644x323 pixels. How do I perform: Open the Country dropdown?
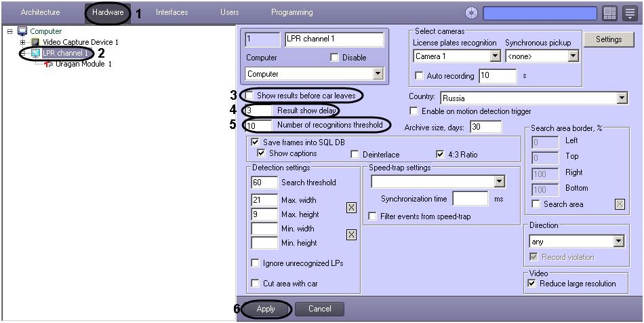(x=622, y=98)
